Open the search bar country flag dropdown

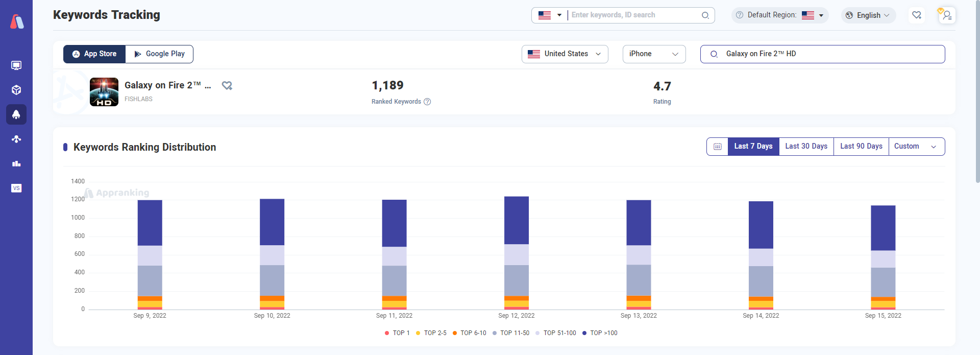point(550,15)
